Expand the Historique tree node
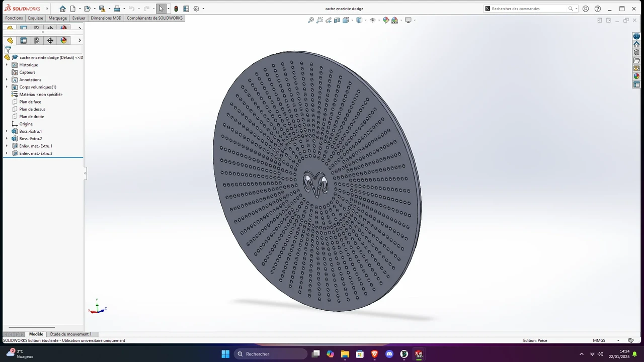 (x=7, y=65)
